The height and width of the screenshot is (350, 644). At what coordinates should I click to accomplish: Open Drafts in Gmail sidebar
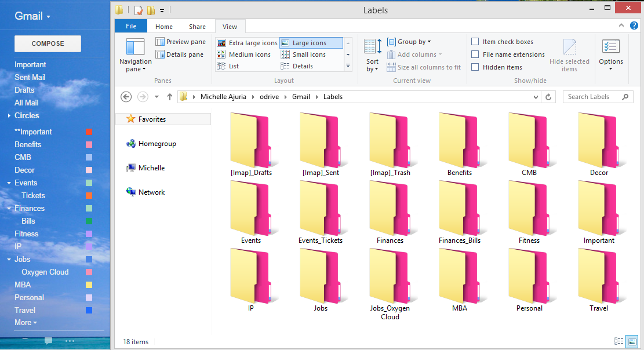24,90
